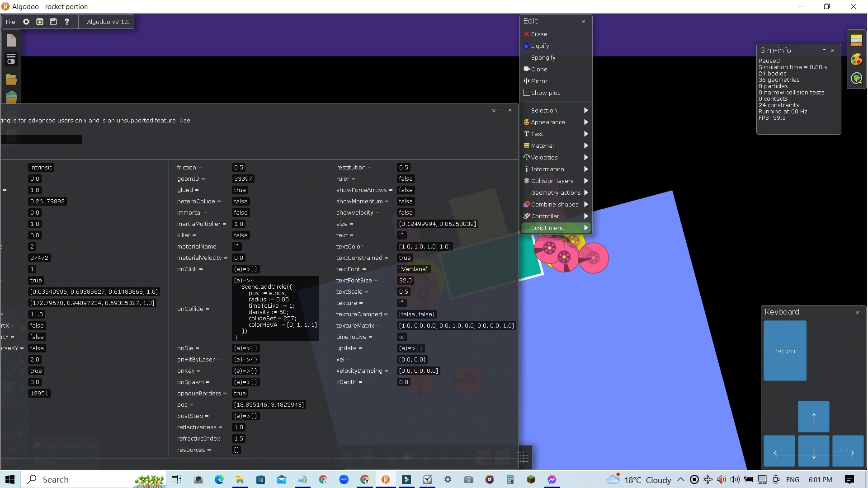Screen dimensions: 868x488
Task: Click the friction value input field
Action: [239, 168]
